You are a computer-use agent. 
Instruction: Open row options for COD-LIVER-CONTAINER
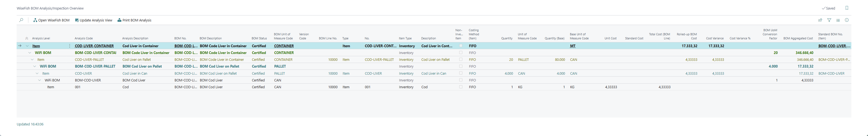click(70, 46)
